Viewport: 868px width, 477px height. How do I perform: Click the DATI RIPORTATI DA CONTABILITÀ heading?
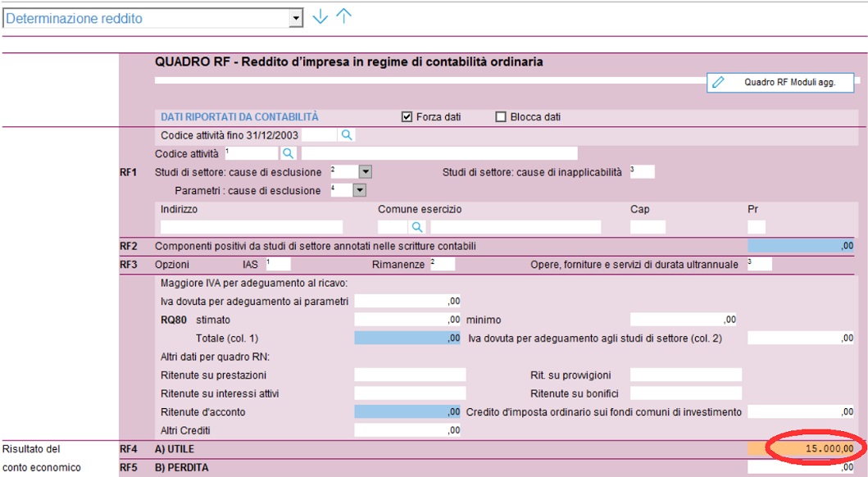239,116
